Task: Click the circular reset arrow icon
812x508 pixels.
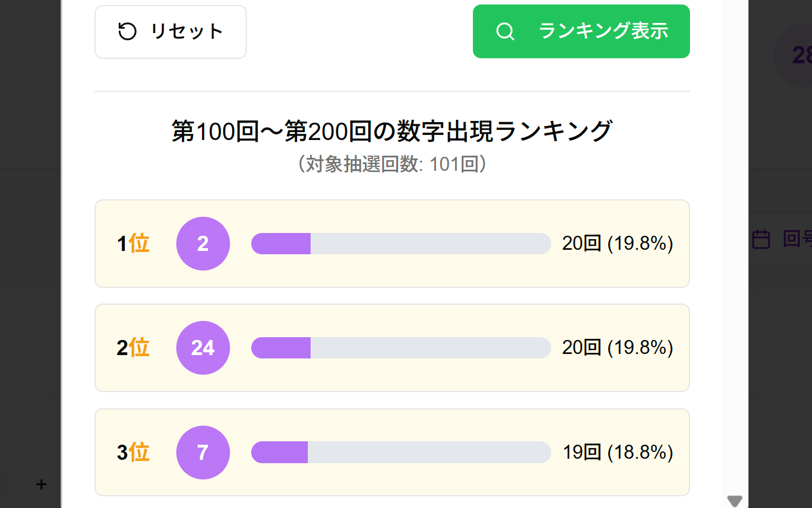Action: point(127,31)
